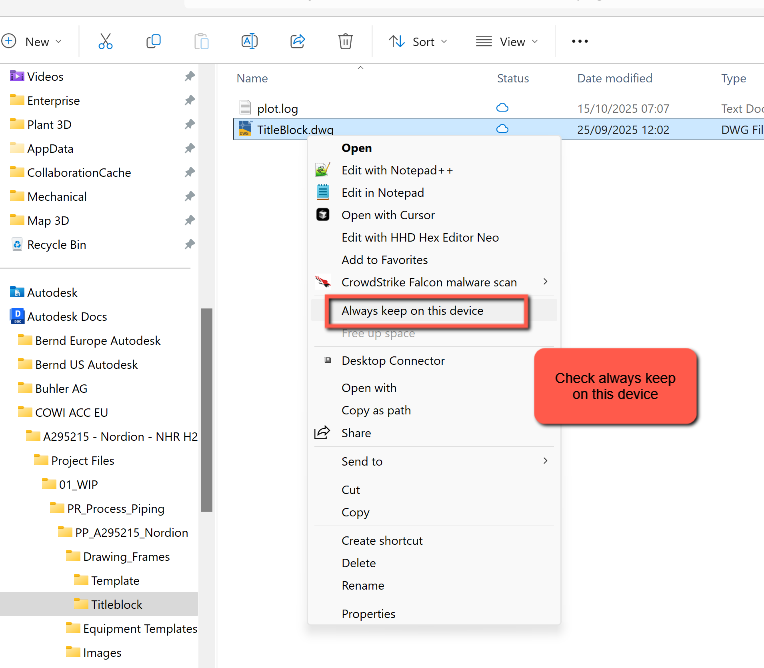Viewport: 764px width, 668px height.
Task: Open the CollaborationCache pinned folder
Action: tap(79, 172)
